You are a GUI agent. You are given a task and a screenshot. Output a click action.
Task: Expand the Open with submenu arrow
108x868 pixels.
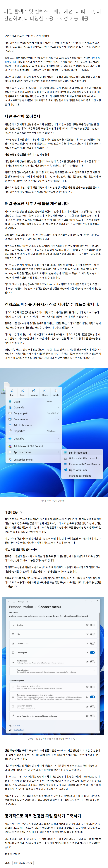pos(58,407)
